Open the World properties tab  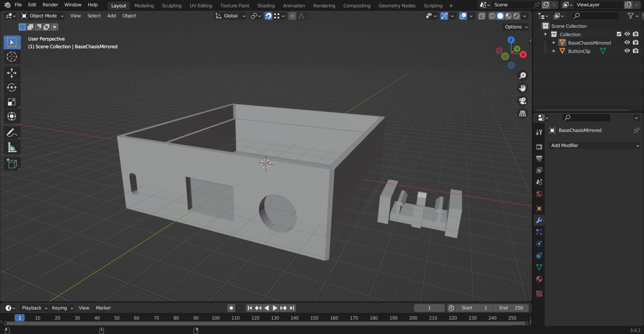[539, 194]
